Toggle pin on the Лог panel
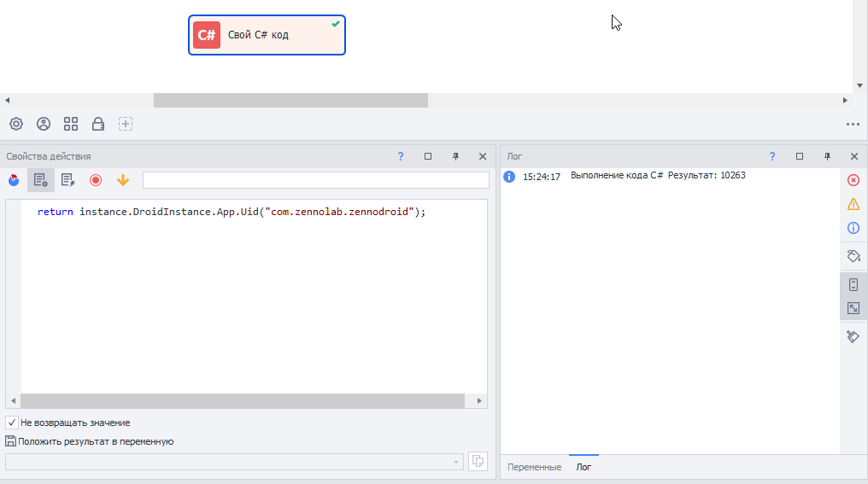 coord(826,156)
